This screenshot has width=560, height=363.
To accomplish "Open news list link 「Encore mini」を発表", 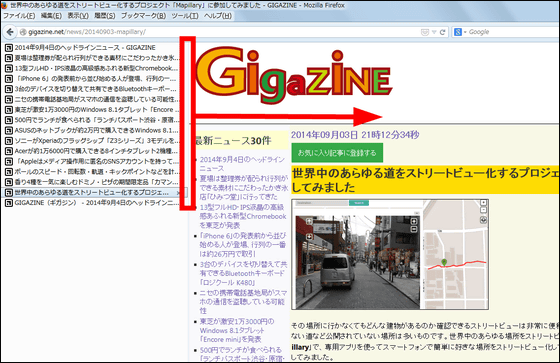I will (x=237, y=330).
